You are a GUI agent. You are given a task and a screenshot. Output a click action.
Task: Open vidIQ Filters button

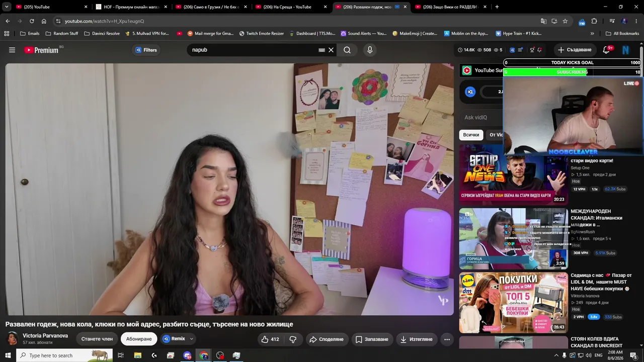click(146, 50)
